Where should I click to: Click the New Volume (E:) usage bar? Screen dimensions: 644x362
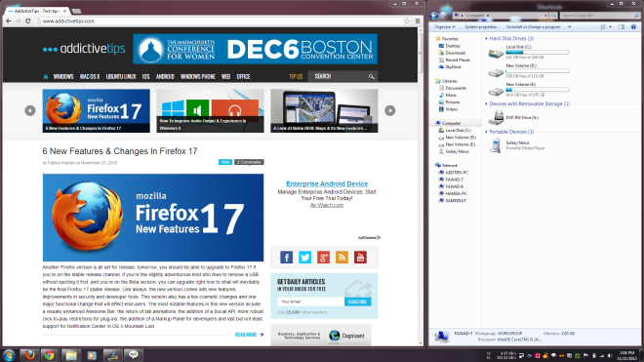pos(538,90)
